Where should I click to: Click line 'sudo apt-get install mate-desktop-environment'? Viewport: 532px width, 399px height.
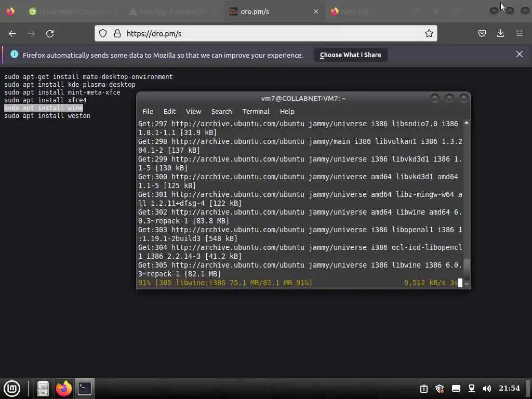[x=88, y=77]
